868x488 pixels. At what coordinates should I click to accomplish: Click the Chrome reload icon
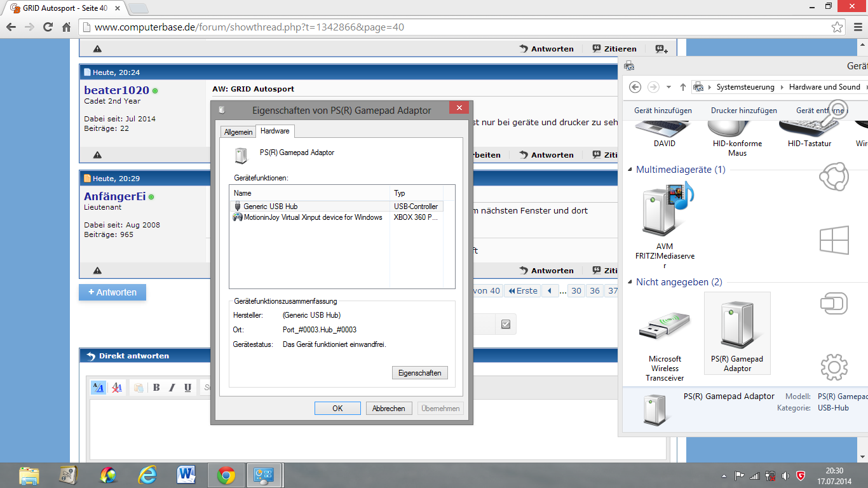tap(48, 27)
